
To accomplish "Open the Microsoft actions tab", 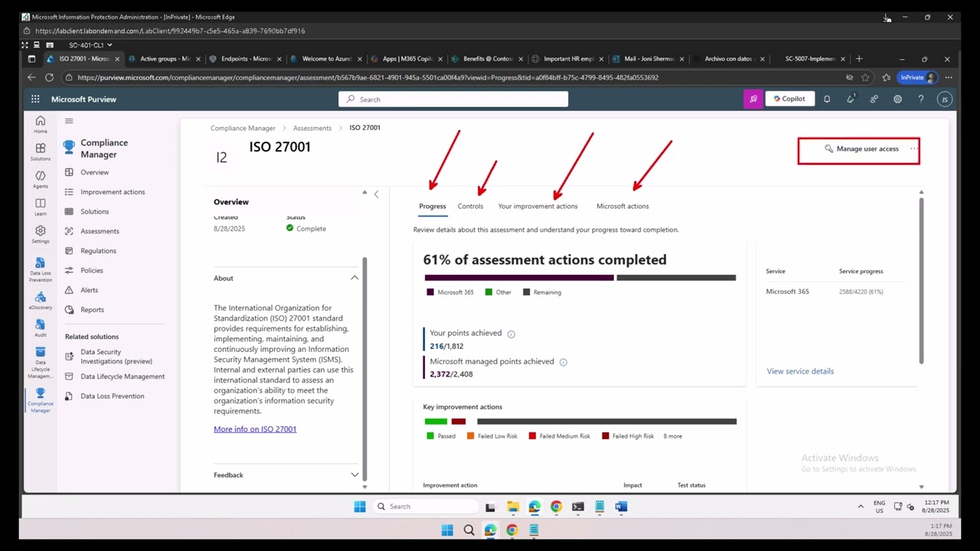I will (x=622, y=206).
